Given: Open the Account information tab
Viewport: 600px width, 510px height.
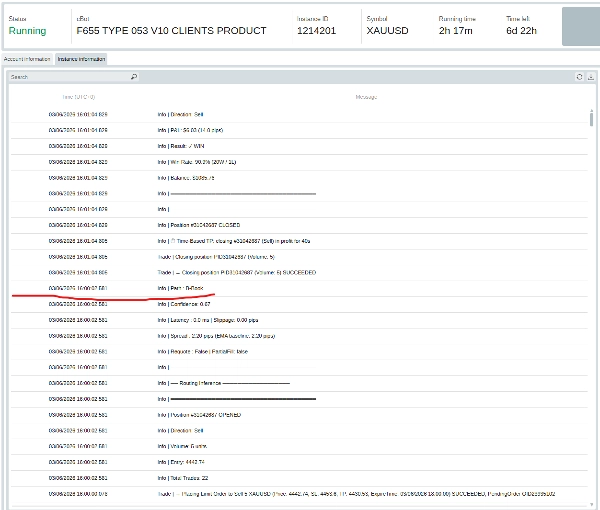Looking at the screenshot, I should pyautogui.click(x=27, y=59).
